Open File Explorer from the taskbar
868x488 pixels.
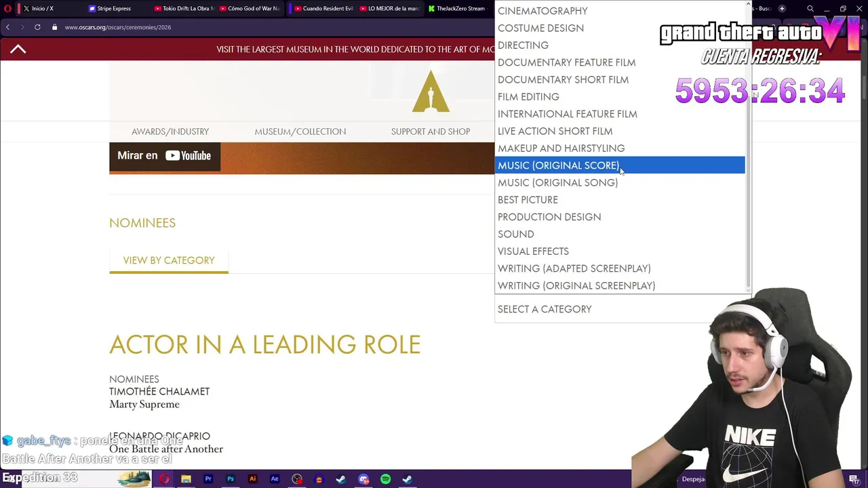click(x=186, y=479)
